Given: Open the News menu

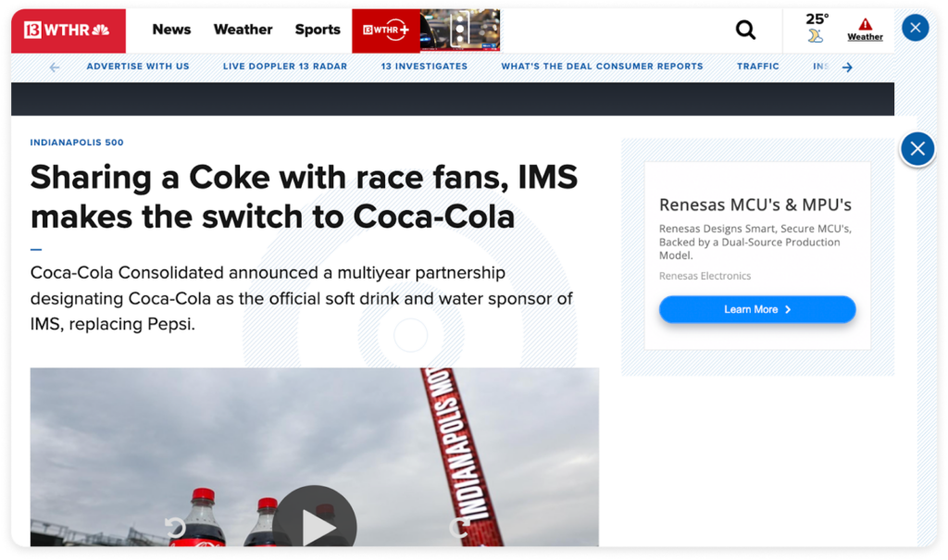Looking at the screenshot, I should point(171,30).
